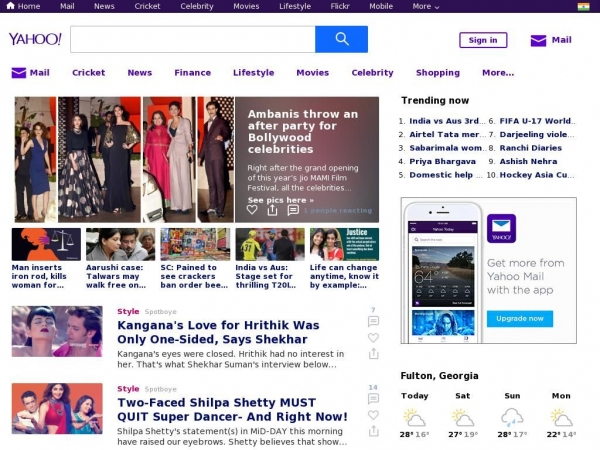Viewport: 600px width, 450px height.
Task: Click Spotboye source on Shilpa article
Action: (x=160, y=389)
